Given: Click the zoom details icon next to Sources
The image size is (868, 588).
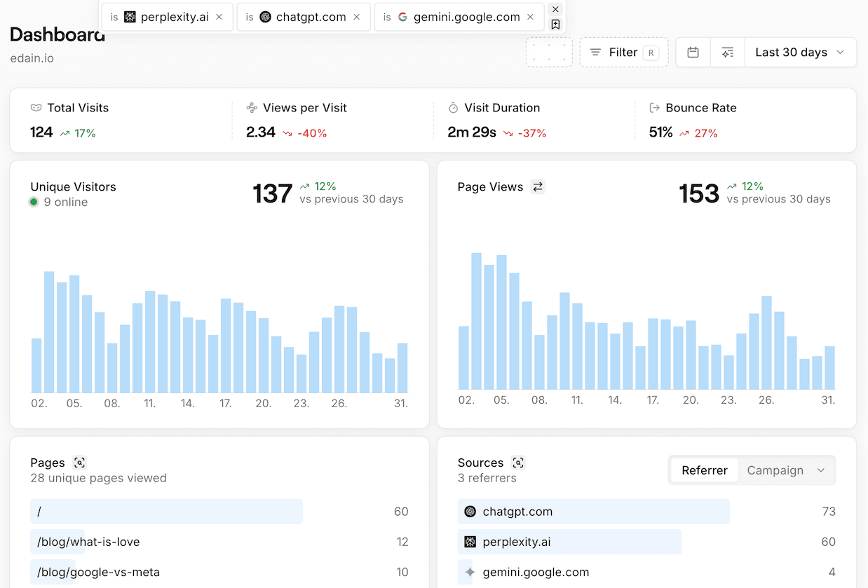Looking at the screenshot, I should tap(517, 463).
